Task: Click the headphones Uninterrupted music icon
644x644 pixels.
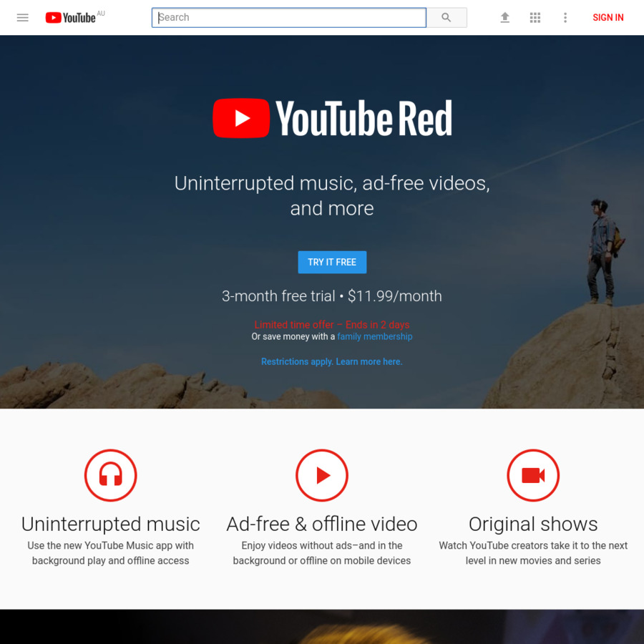Action: pos(110,475)
